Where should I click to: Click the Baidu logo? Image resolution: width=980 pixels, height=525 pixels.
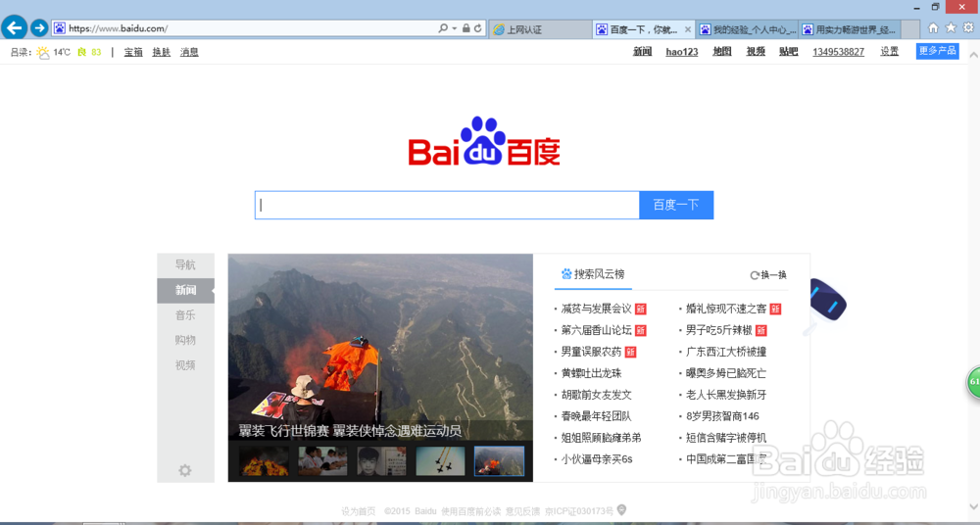point(484,141)
